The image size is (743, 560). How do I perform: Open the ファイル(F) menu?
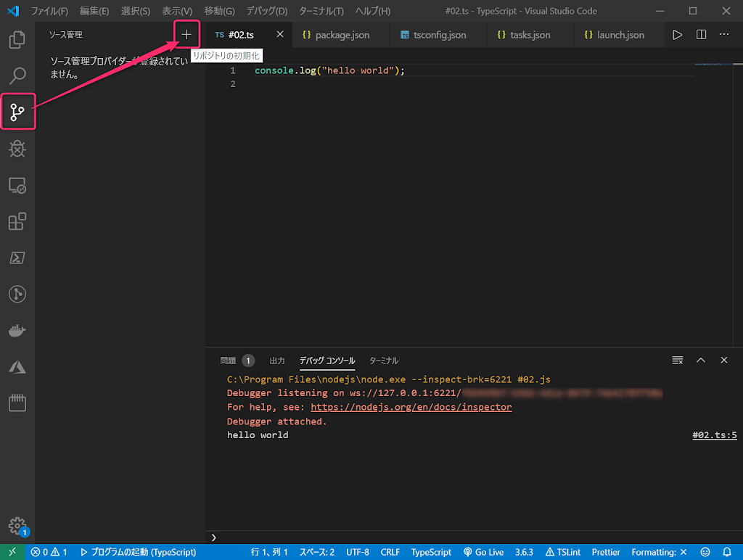tap(49, 11)
